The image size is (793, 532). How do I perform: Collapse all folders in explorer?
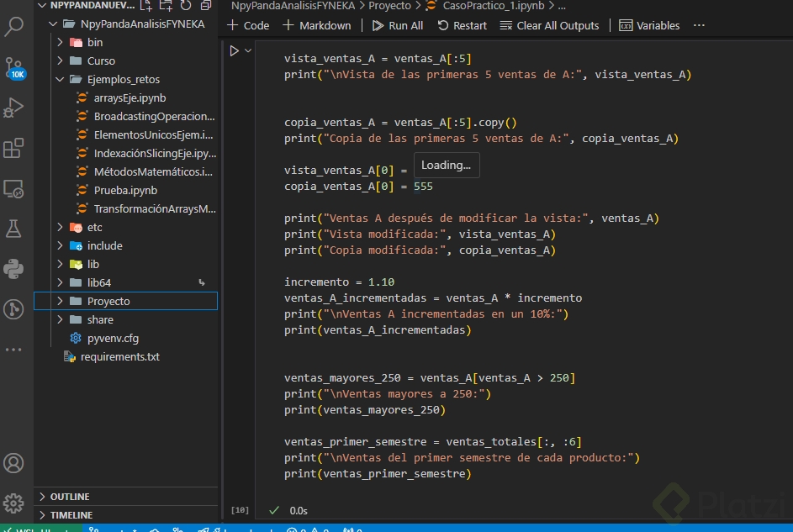[x=205, y=5]
